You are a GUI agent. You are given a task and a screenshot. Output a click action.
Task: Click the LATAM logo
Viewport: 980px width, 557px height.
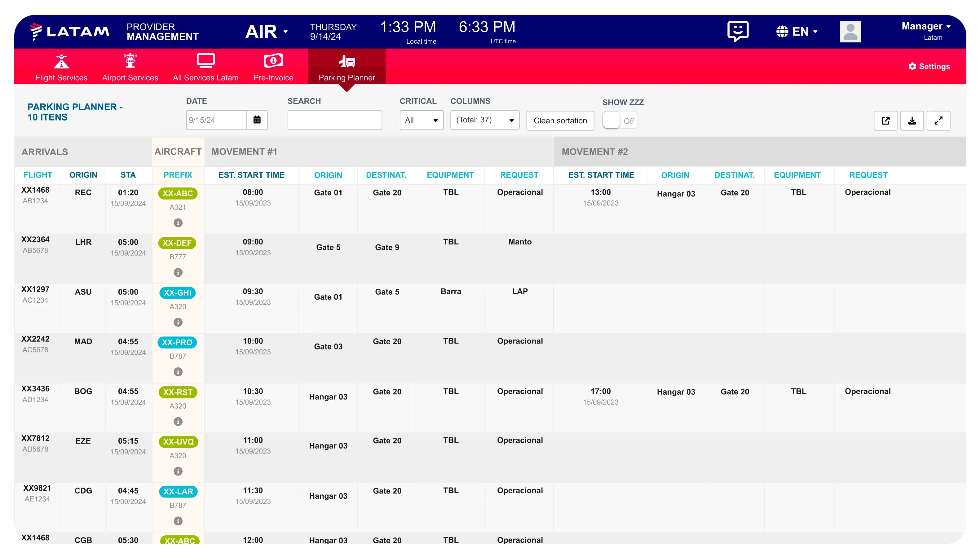pos(70,31)
